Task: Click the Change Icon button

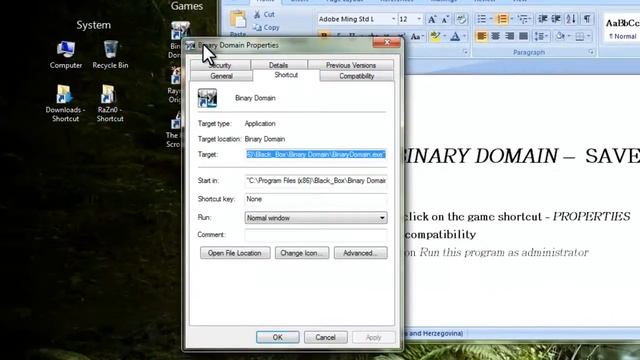Action: tap(302, 253)
